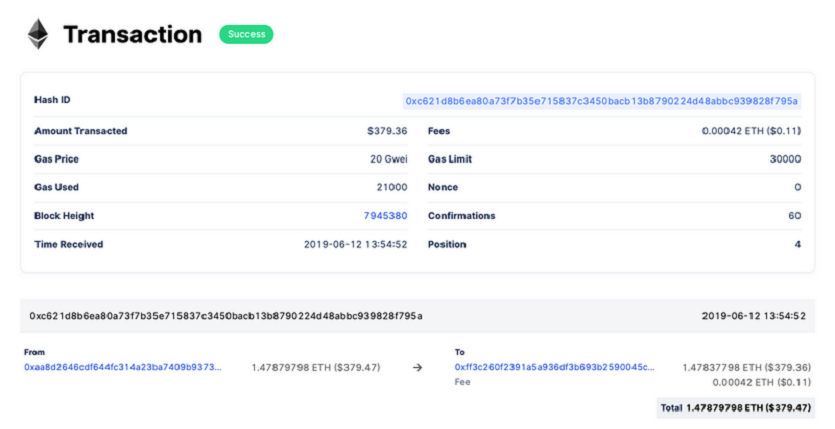Select Time Received value 2019-06-12 13:54:52
835x429 pixels.
click(356, 244)
